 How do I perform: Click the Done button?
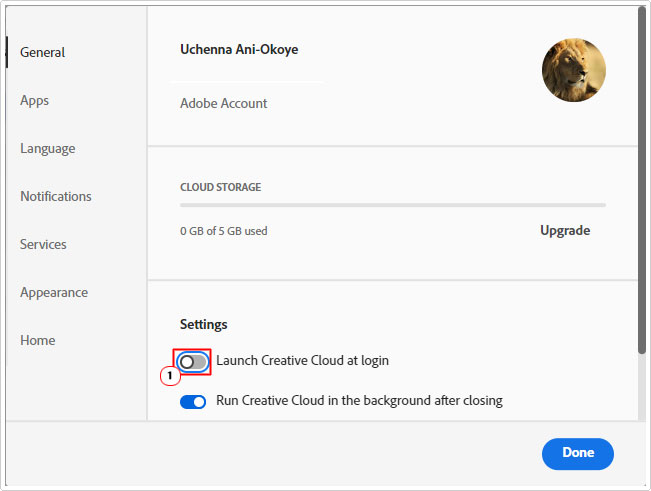point(578,454)
